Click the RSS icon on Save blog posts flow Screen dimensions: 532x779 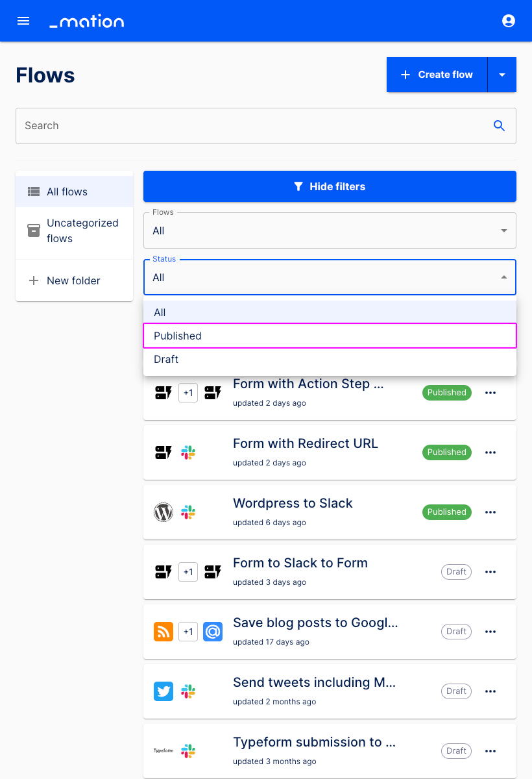click(x=163, y=632)
